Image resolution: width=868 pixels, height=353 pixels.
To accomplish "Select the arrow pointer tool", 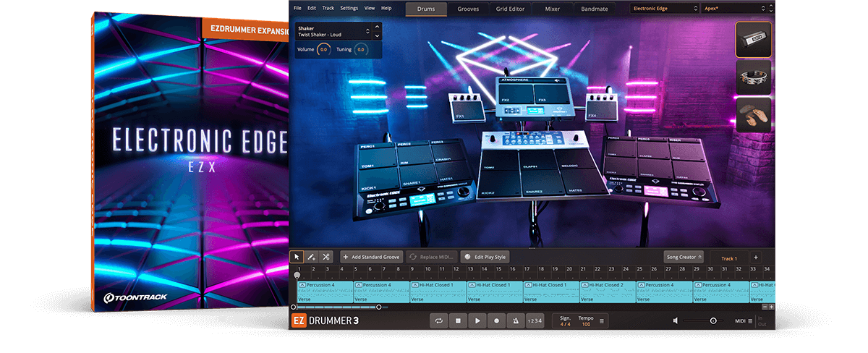I will [x=297, y=257].
